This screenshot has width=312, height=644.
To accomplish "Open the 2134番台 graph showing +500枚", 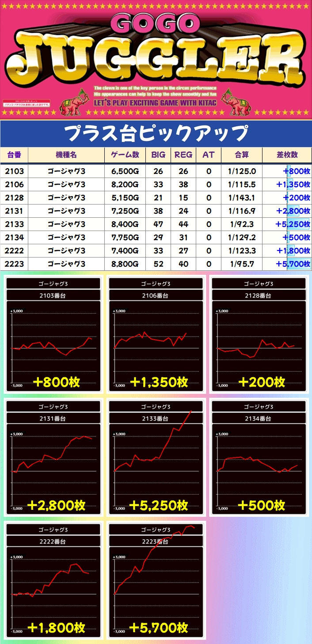I will (x=258, y=457).
